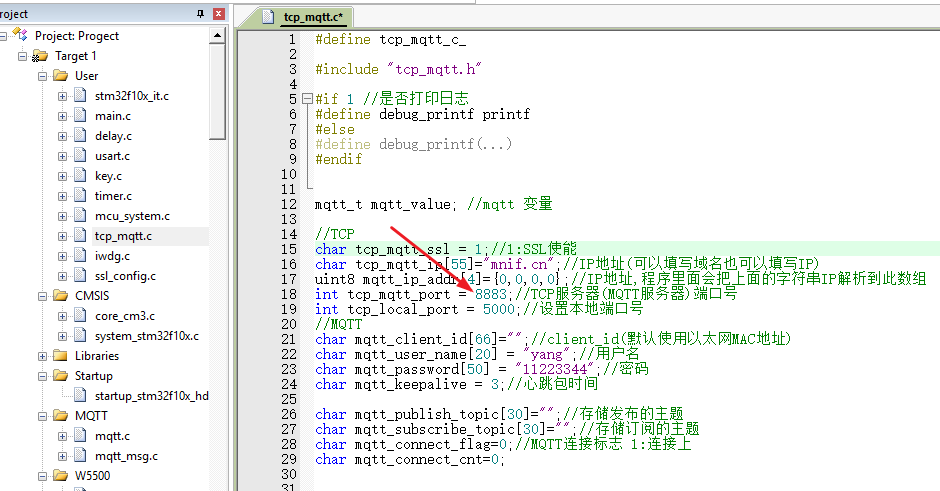Select ssl_config.c in the project tree

(x=125, y=276)
